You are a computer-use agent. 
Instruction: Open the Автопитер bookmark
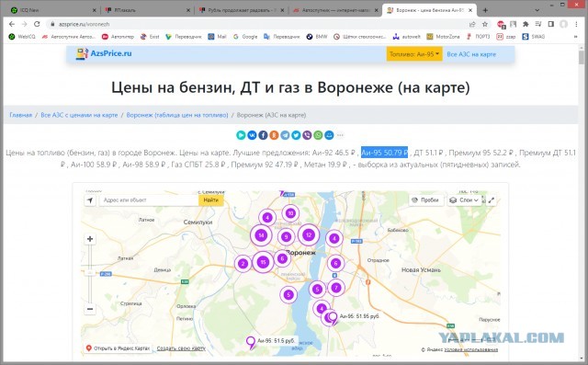click(x=118, y=37)
